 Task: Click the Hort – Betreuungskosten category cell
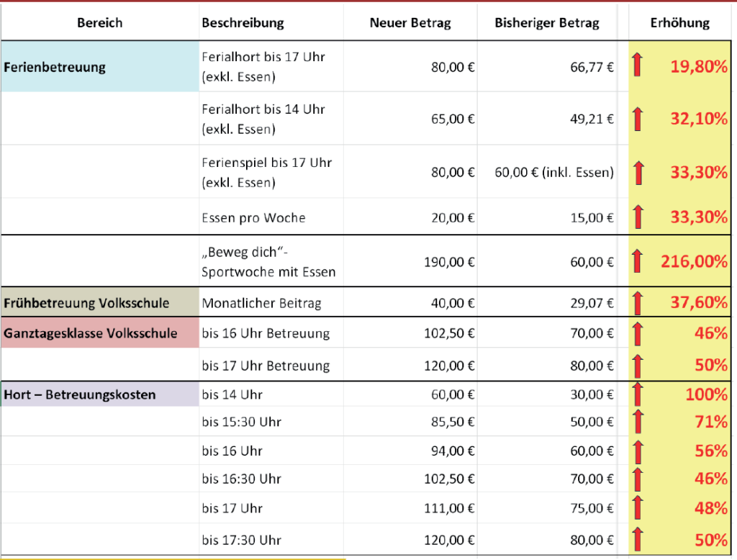click(x=99, y=394)
